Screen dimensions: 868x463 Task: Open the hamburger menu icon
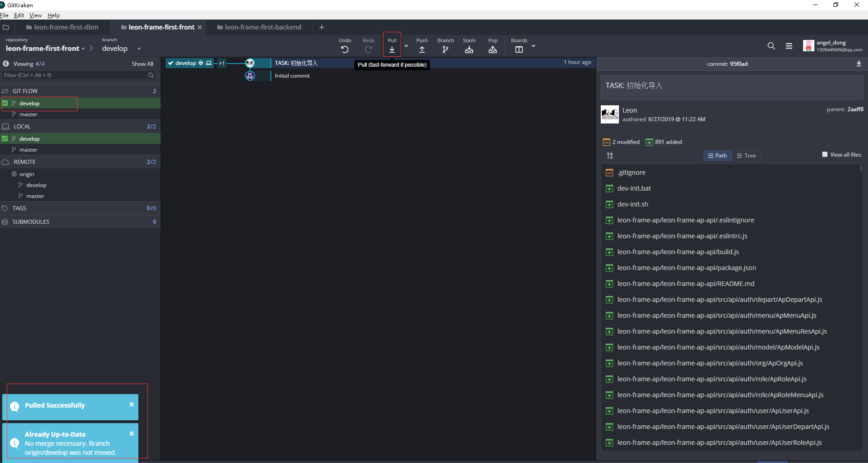(789, 46)
